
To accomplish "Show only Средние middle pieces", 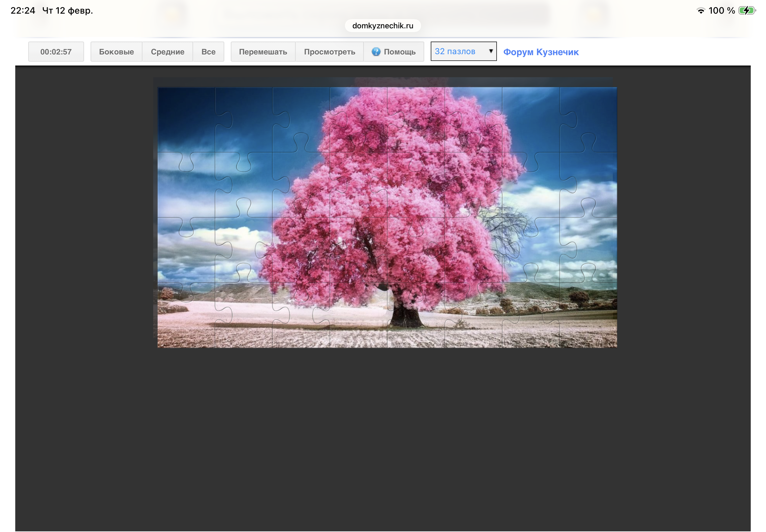I will click(167, 52).
